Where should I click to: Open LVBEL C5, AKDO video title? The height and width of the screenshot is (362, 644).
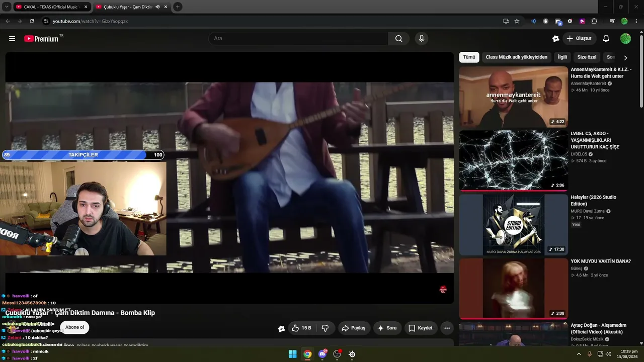coord(595,140)
